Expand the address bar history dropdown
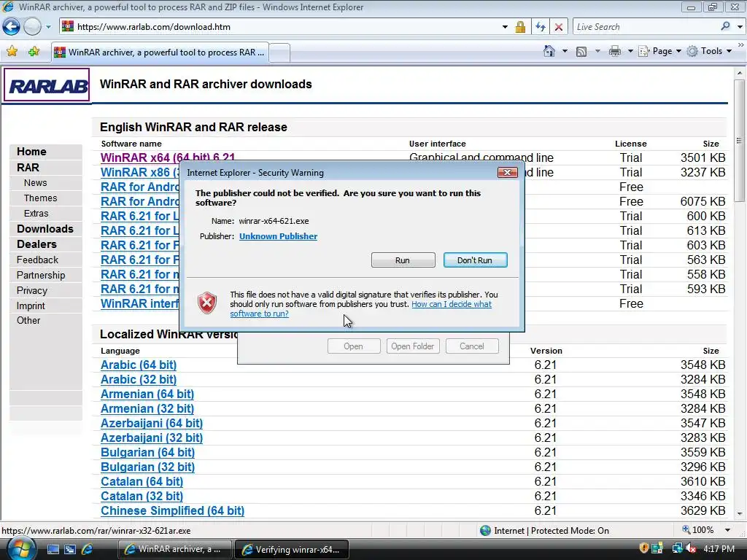 click(x=505, y=27)
